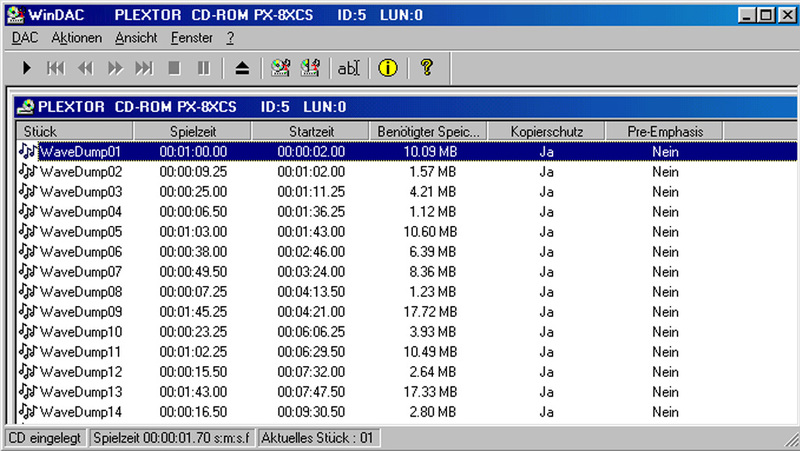
Task: Click the ab| rename text icon
Action: point(349,68)
